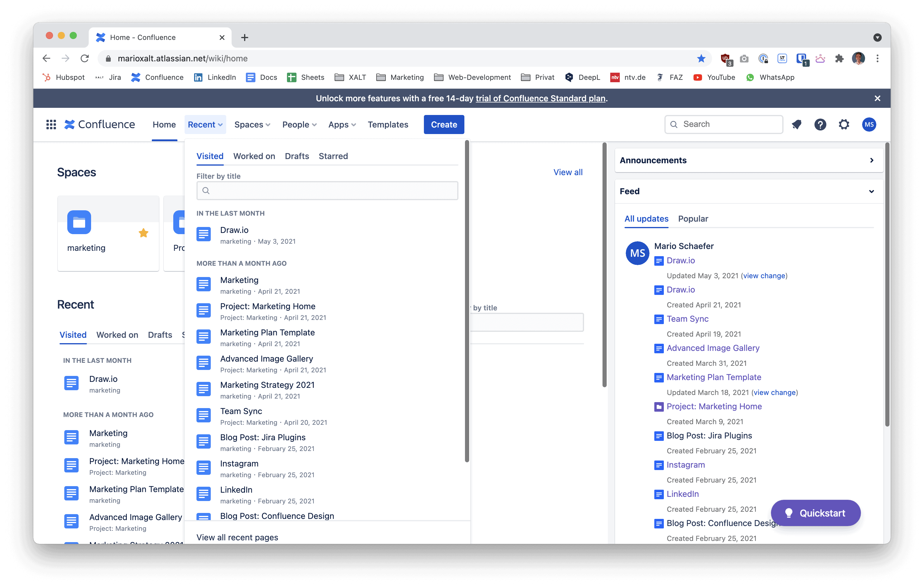Expand the Apps dropdown menu
Screen dimensions: 924x588
[x=342, y=125]
